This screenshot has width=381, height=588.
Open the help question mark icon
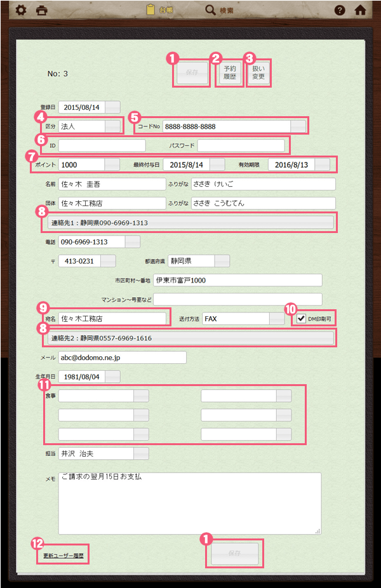point(340,10)
